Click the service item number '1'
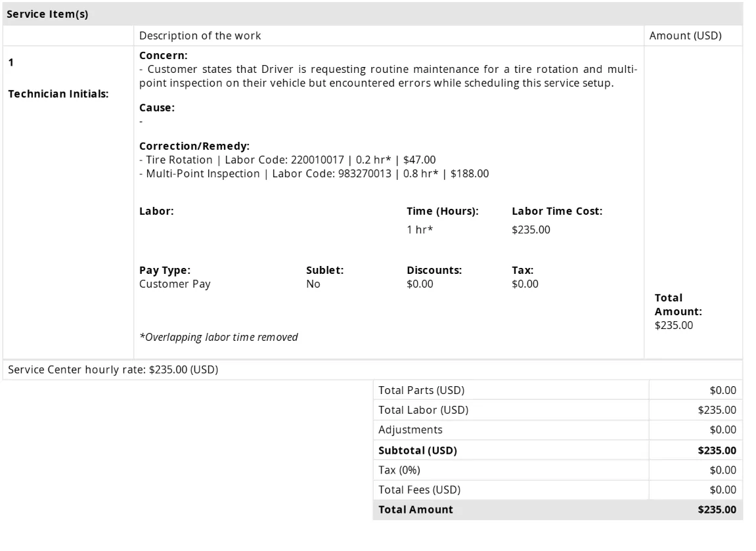The width and height of the screenshot is (756, 551). click(x=11, y=62)
